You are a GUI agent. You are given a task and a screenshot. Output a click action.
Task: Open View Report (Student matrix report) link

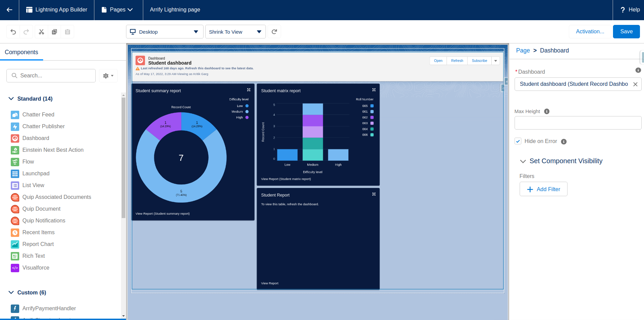point(286,179)
